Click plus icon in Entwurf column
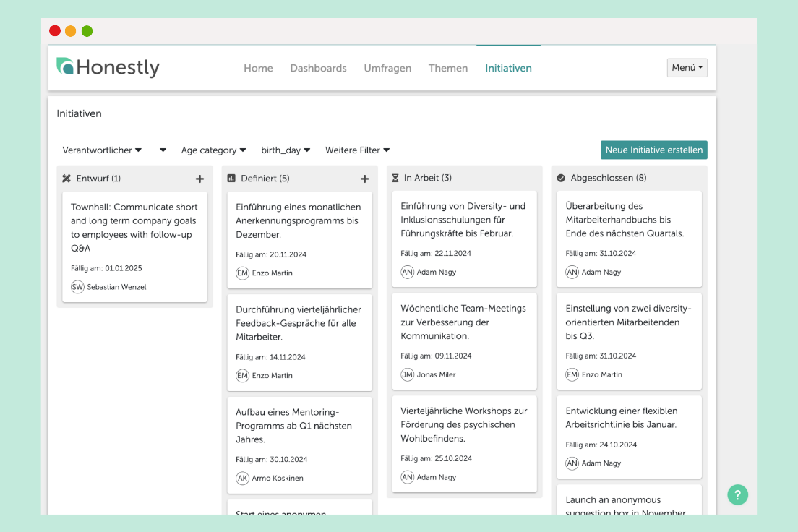Viewport: 798px width, 532px height. click(x=199, y=179)
